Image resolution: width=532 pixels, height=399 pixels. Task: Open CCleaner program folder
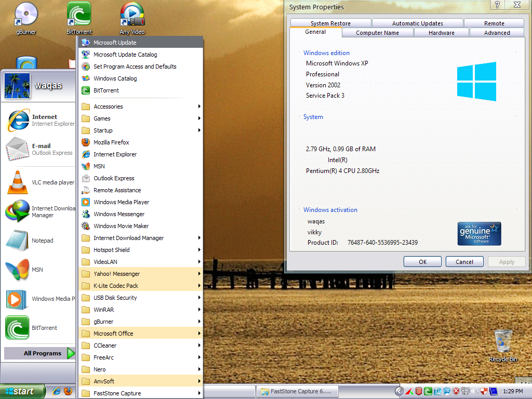(x=141, y=345)
